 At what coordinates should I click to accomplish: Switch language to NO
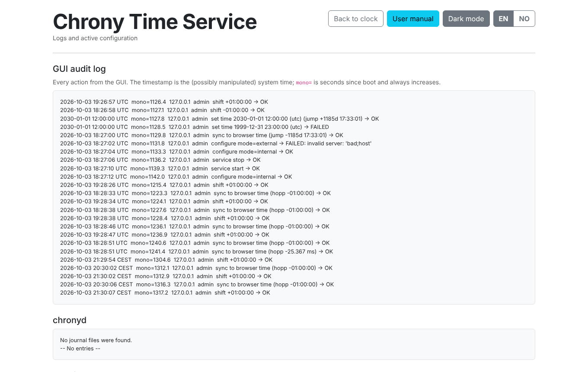click(x=524, y=19)
